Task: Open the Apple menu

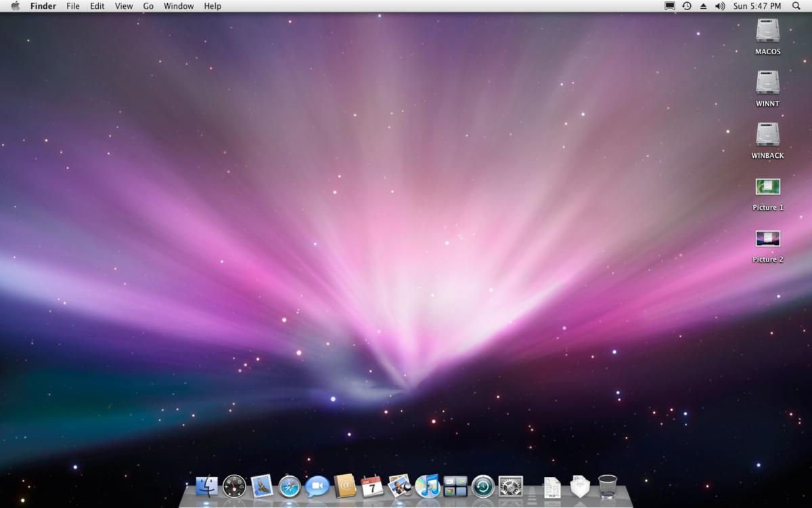Action: [15, 6]
